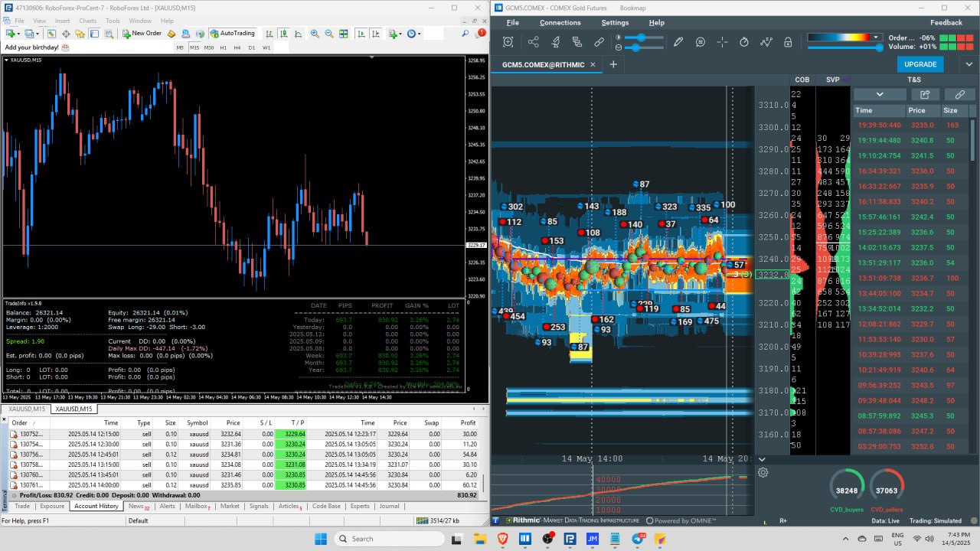Click Feedback in Bookmap
This screenshot has width=980, height=551.
coord(946,22)
